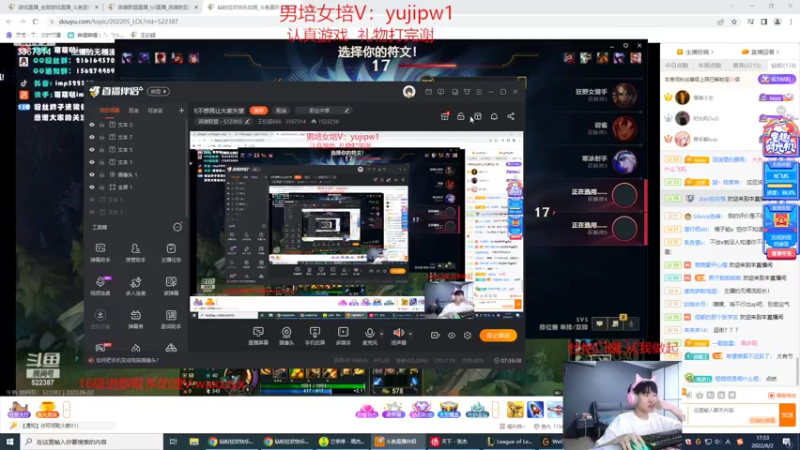This screenshot has height=450, width=800.
Task: Reload the Douyu page in Chrome
Action: [35, 21]
